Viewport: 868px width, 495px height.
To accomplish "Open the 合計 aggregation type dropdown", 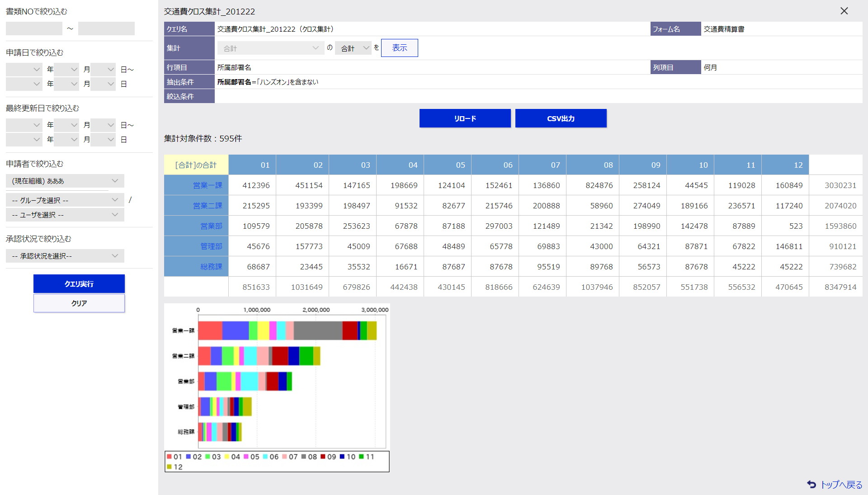I will point(353,48).
